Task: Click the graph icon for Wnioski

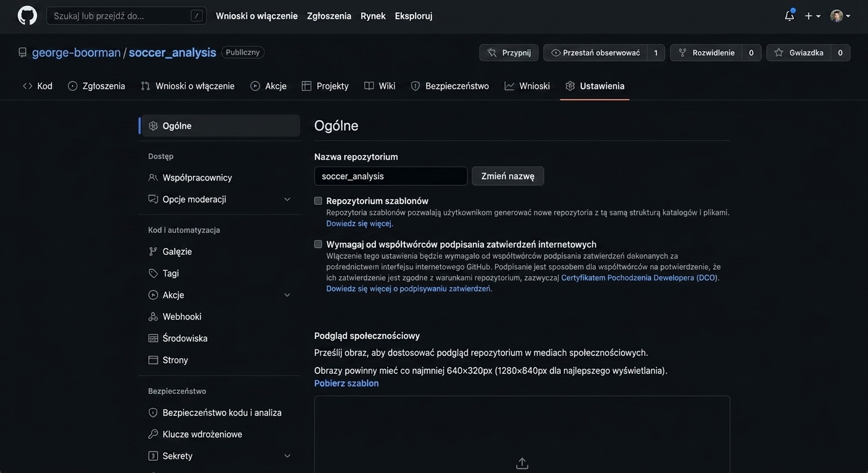Action: click(509, 86)
